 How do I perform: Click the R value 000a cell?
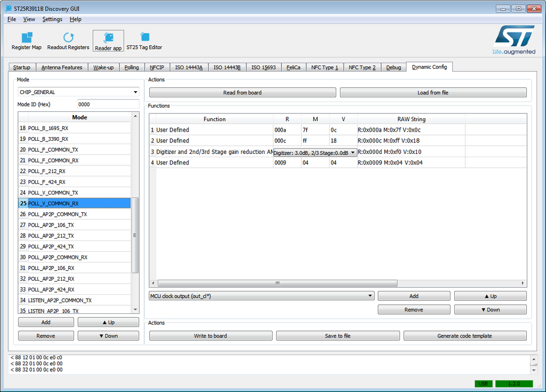coord(287,130)
